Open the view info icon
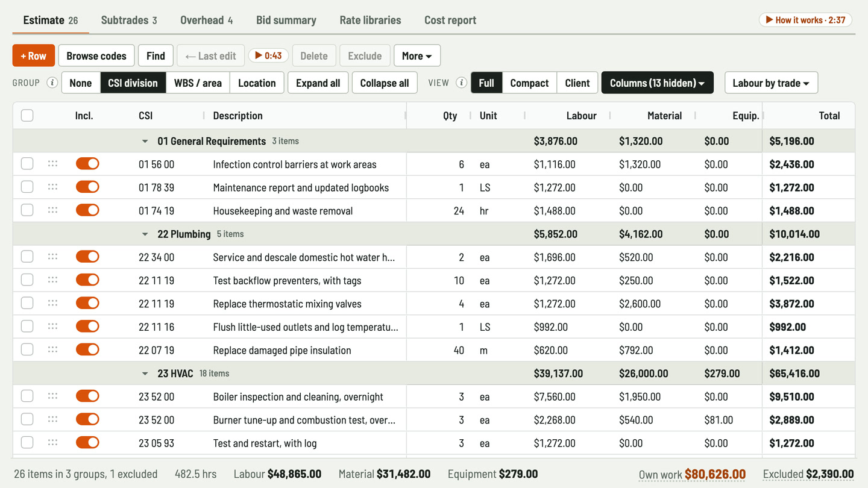The image size is (868, 488). point(462,83)
